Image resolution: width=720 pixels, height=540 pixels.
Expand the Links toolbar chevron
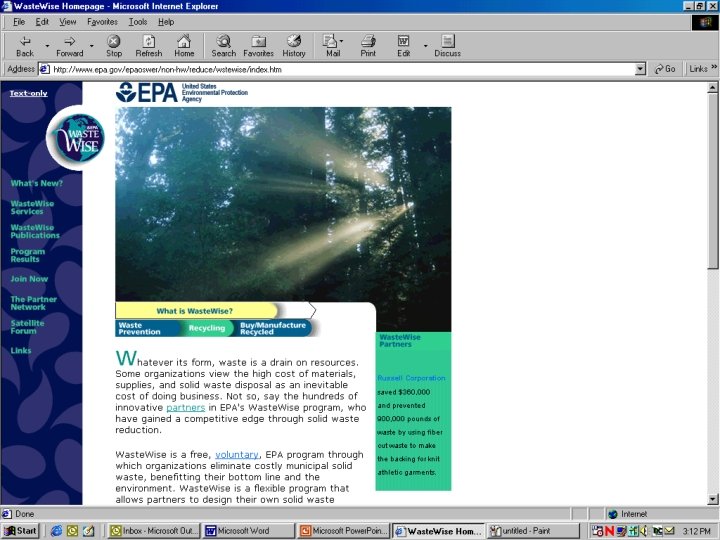(714, 67)
